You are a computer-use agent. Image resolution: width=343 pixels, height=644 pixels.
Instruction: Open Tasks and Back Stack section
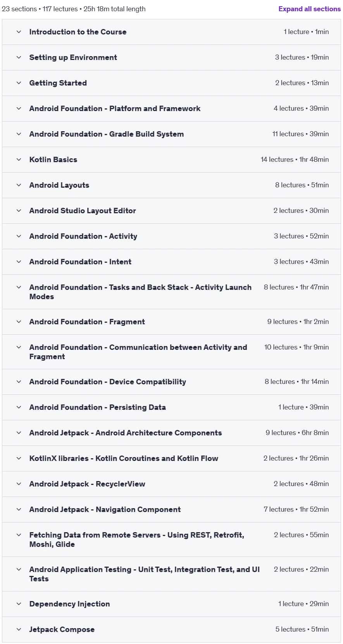pos(171,292)
